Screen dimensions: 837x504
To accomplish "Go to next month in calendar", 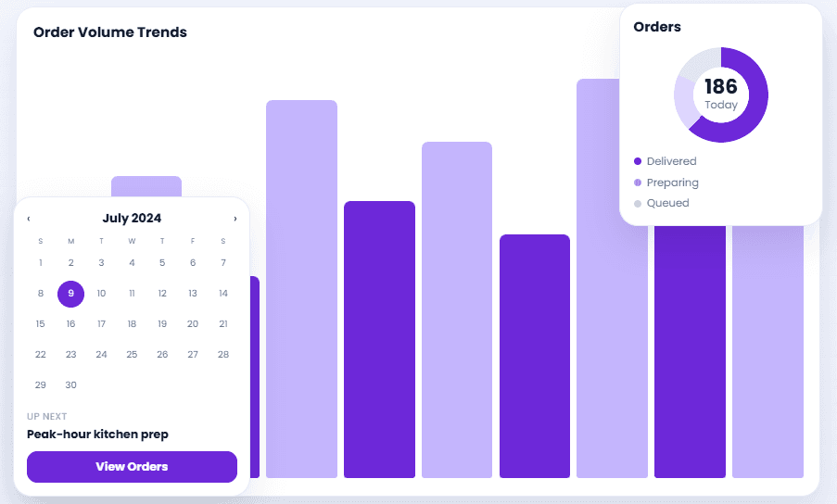I will click(235, 219).
